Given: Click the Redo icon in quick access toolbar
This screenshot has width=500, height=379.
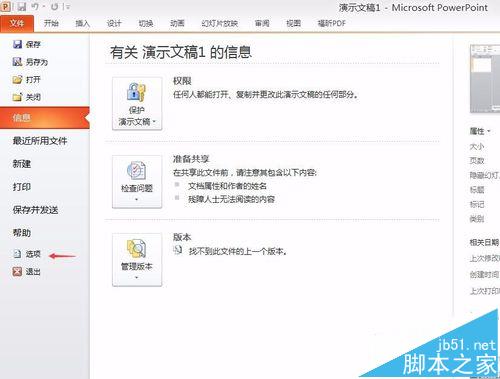Looking at the screenshot, I should [55, 7].
